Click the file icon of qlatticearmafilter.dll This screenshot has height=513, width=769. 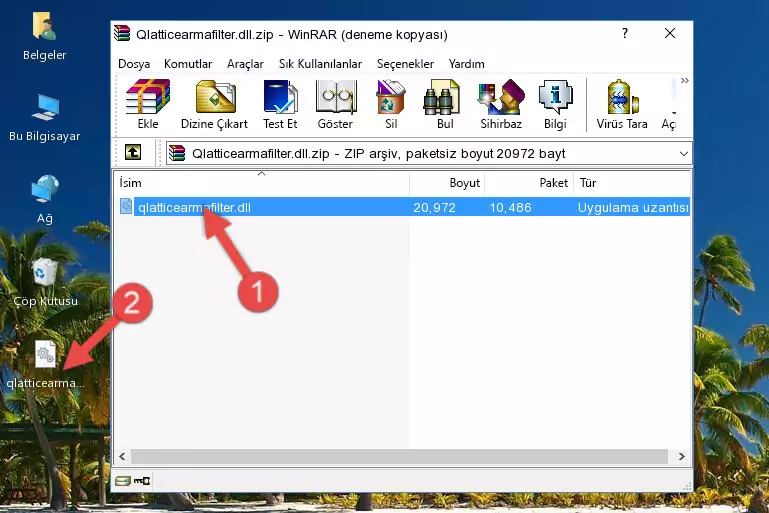(x=126, y=206)
